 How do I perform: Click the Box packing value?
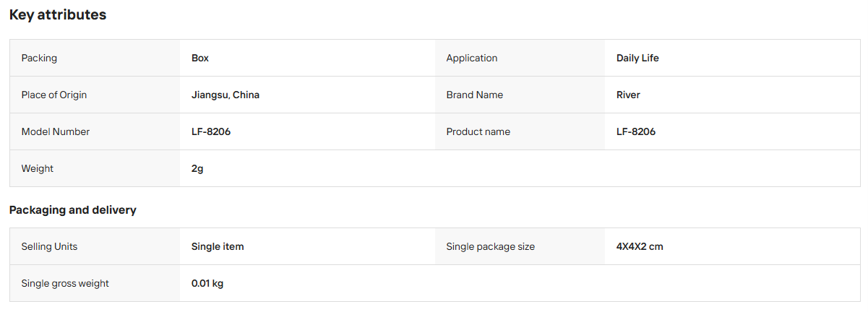pyautogui.click(x=200, y=58)
